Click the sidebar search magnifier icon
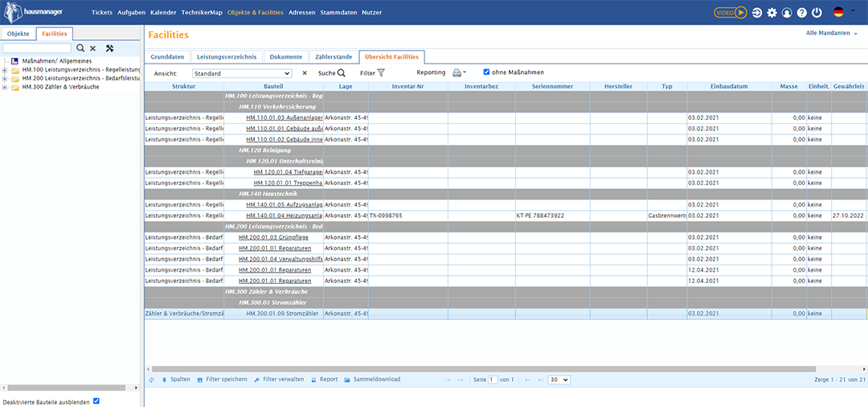Screen dimensions: 868x407 coord(80,48)
